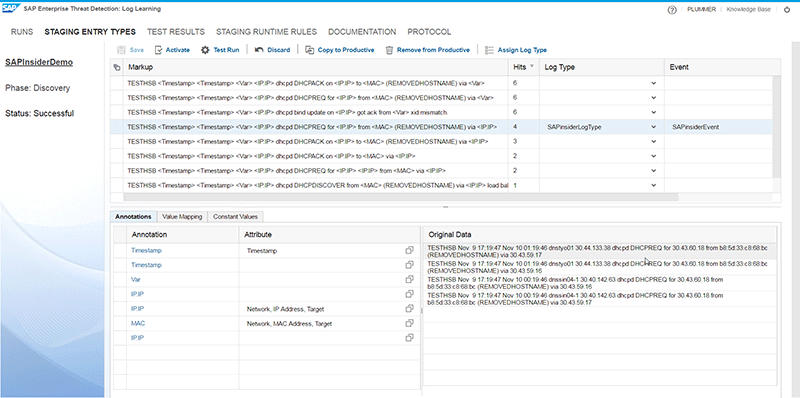Click the Var annotation link

pos(136,280)
